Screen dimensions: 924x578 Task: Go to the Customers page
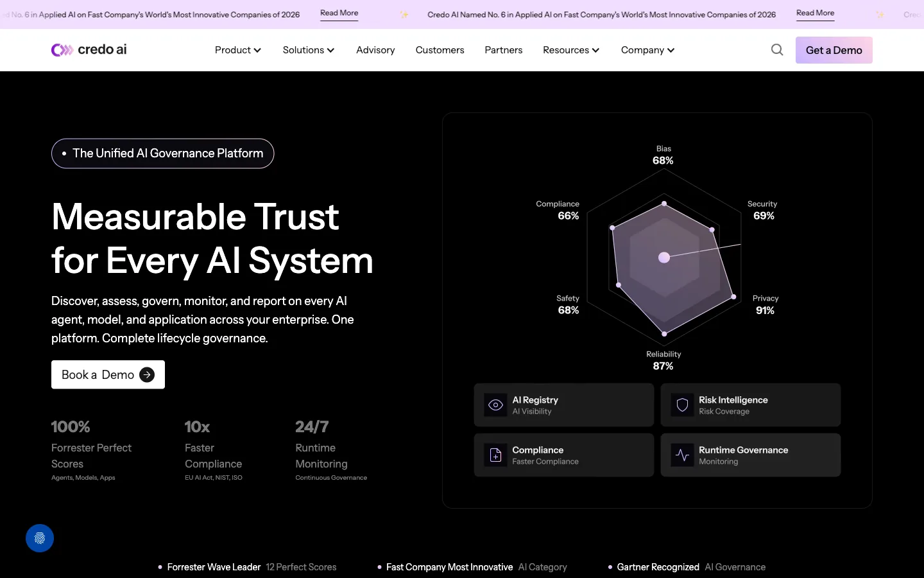tap(440, 50)
